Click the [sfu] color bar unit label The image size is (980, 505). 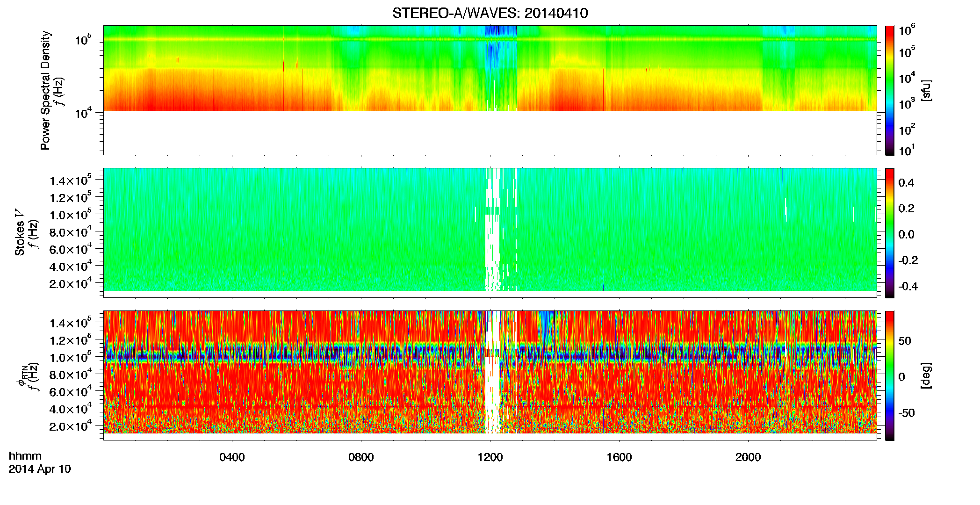[926, 90]
